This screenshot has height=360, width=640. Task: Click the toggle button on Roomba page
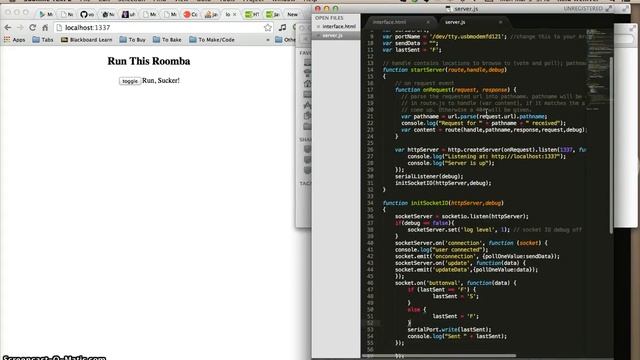(x=130, y=81)
